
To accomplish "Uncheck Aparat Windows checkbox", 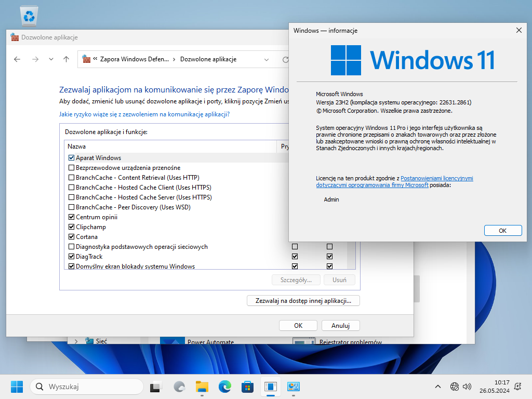I will coord(71,158).
